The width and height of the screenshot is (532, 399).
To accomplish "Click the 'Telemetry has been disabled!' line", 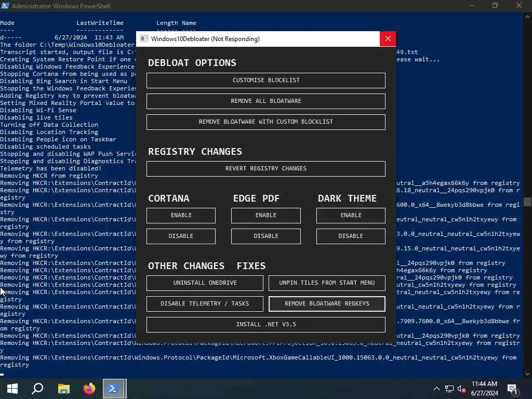I will (x=50, y=169).
